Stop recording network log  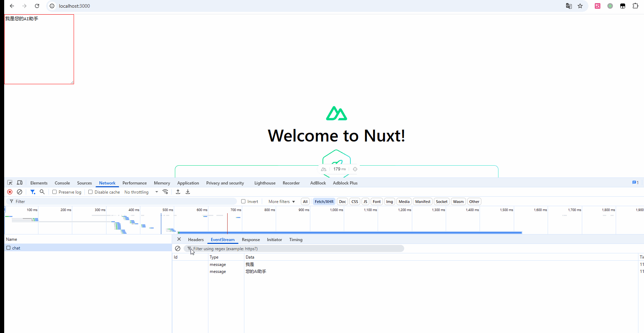[x=10, y=192]
